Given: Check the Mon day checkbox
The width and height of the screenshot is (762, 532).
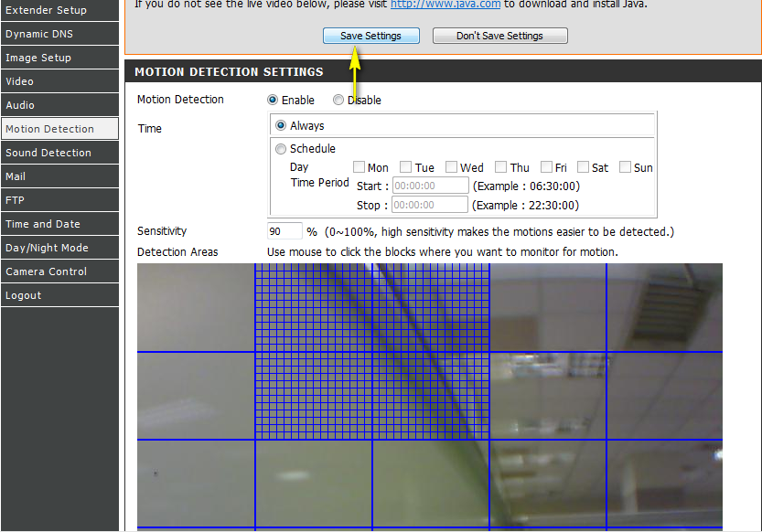Looking at the screenshot, I should 360,167.
